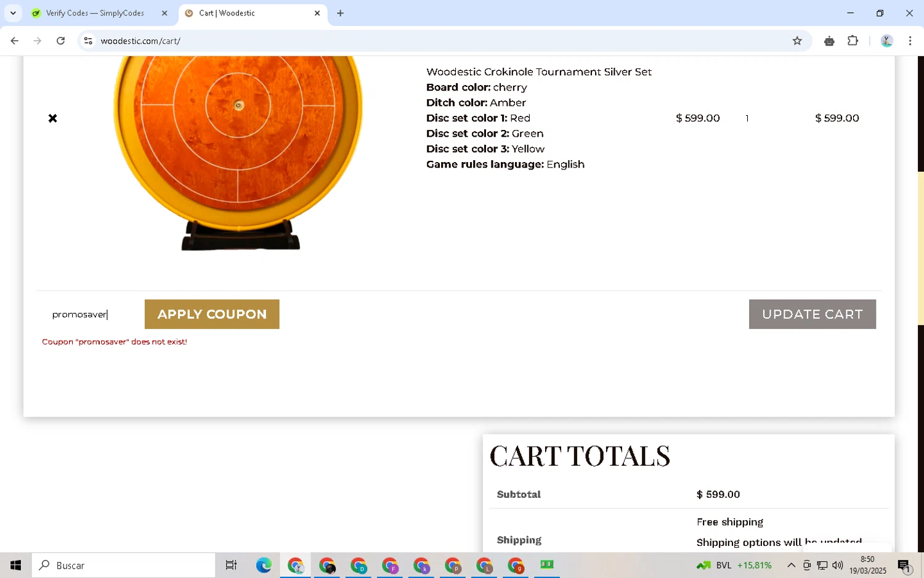Open a new browser tab
Screen dimensions: 924x578
pyautogui.click(x=340, y=13)
